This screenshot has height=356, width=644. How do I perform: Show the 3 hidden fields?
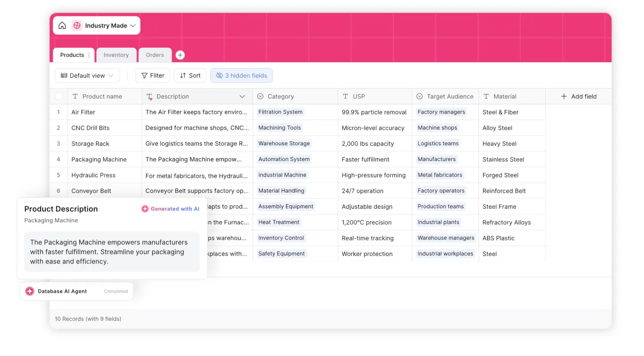(x=242, y=76)
